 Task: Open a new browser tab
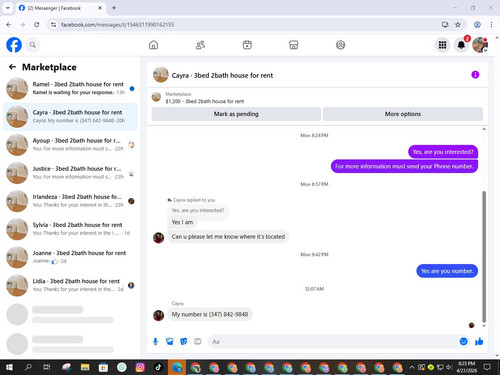click(114, 8)
